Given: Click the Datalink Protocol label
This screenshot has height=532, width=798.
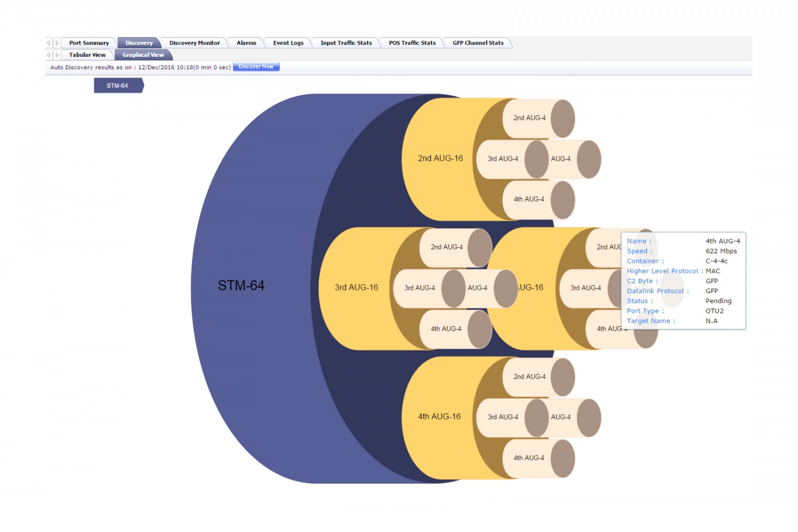Looking at the screenshot, I should (658, 291).
